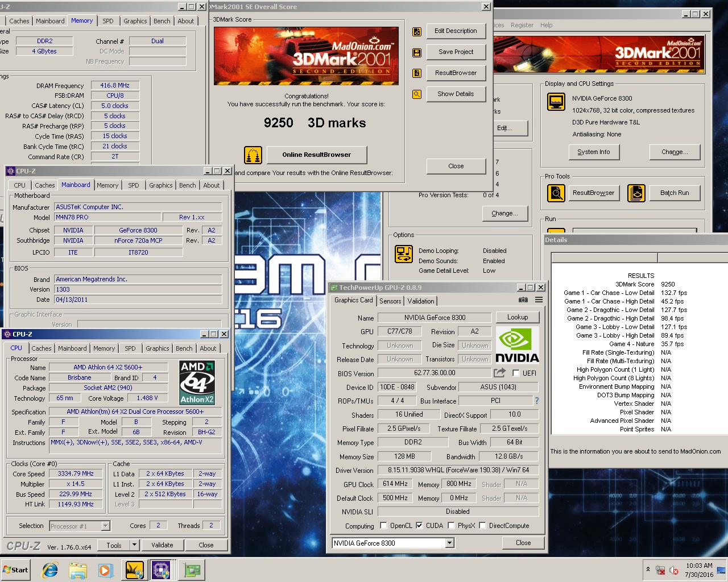
Task: Open the GPU selection dropdown in GPU-Z
Action: [449, 543]
